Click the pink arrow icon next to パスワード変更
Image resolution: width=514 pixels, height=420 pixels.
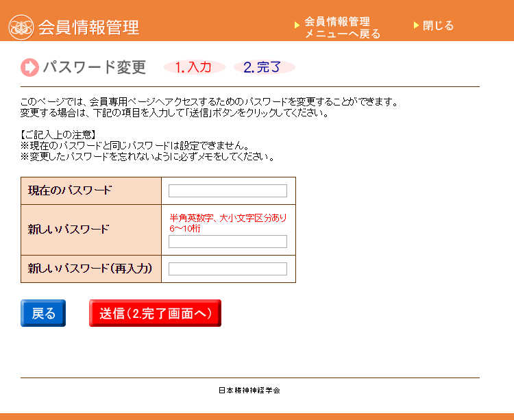pos(30,68)
